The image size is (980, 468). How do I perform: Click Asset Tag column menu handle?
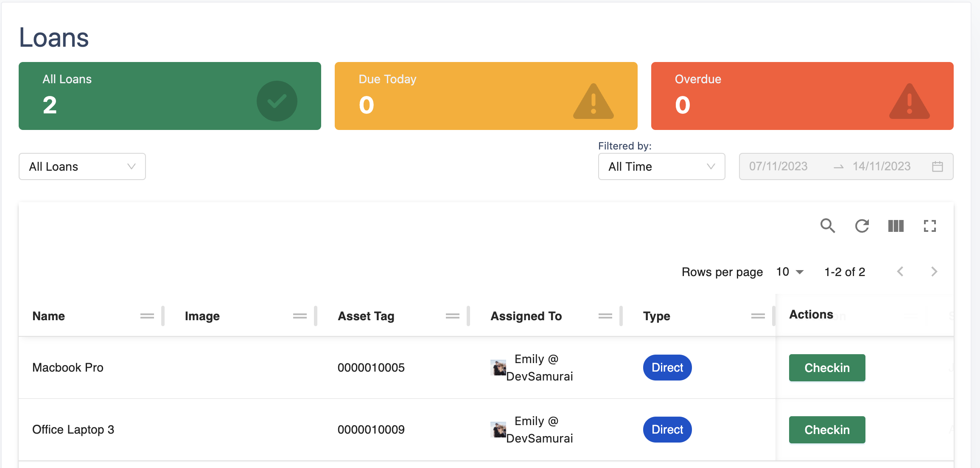click(x=452, y=316)
